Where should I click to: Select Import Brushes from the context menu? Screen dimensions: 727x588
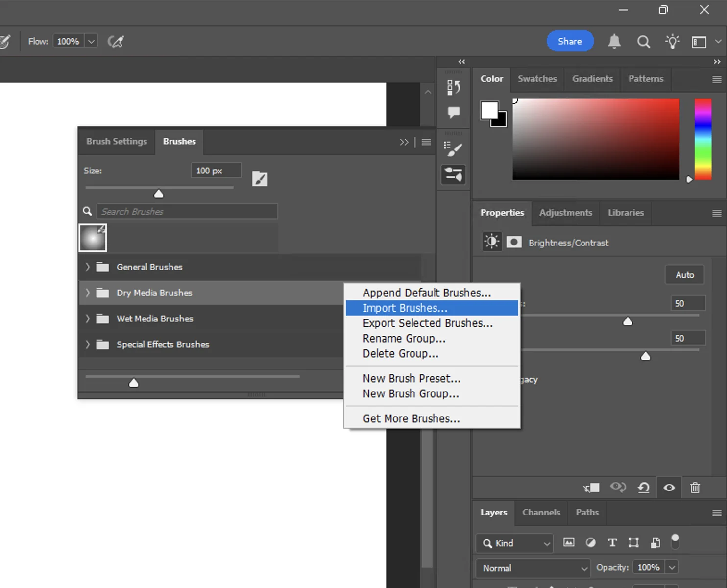coord(405,308)
